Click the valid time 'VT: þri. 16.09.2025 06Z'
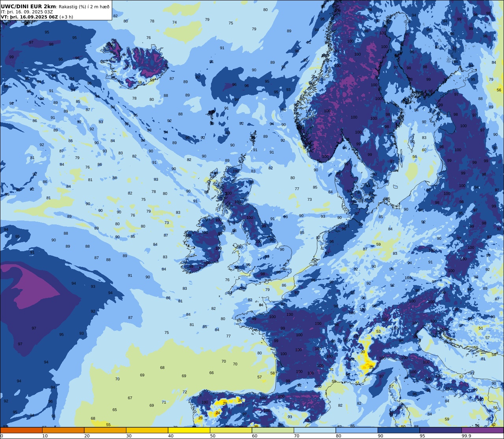The height and width of the screenshot is (439, 504). (x=30, y=17)
